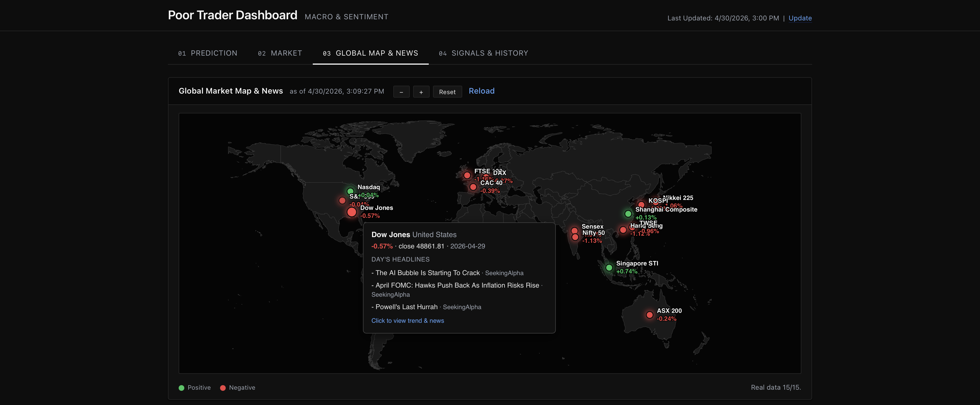Screen dimensions: 980x405
Task: Click the Nifty 50 marker below Sensex
Action: [575, 237]
